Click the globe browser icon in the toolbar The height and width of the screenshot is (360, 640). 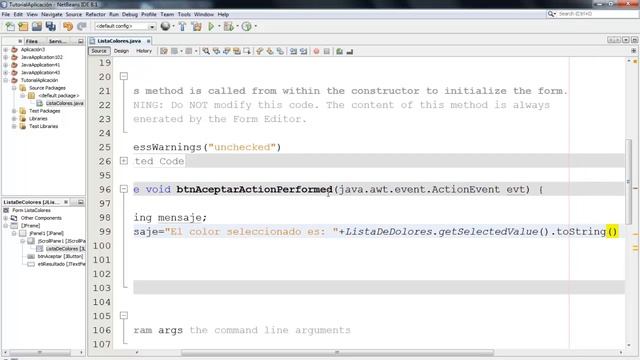[x=165, y=27]
